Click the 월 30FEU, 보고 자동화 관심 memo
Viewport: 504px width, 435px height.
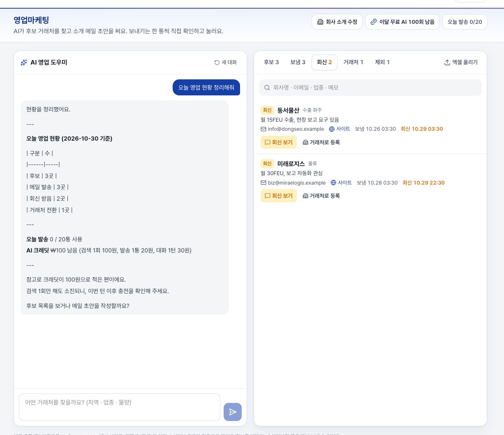(x=291, y=173)
